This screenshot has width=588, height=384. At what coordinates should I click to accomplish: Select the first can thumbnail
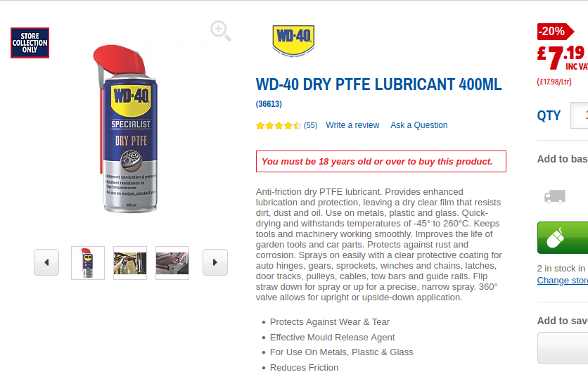coord(88,263)
